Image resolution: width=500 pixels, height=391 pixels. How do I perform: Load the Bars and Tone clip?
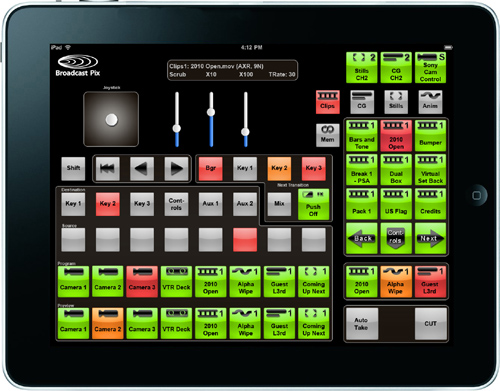(362, 136)
